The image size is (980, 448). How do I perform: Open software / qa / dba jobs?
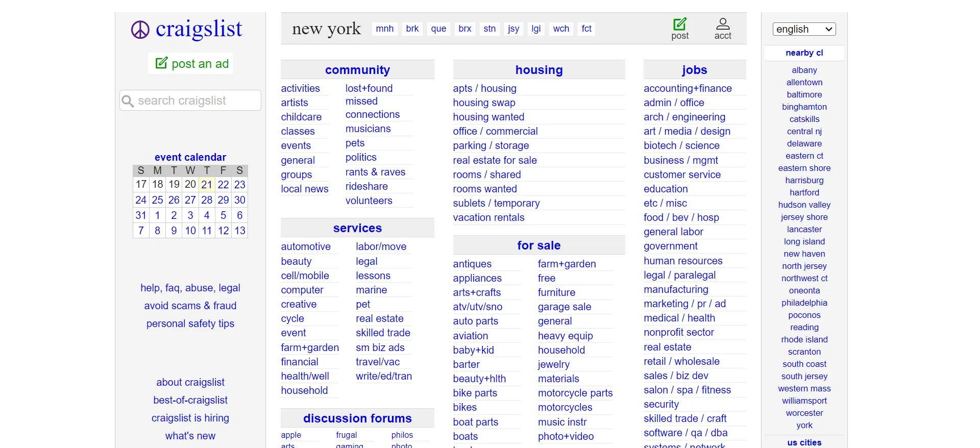685,433
